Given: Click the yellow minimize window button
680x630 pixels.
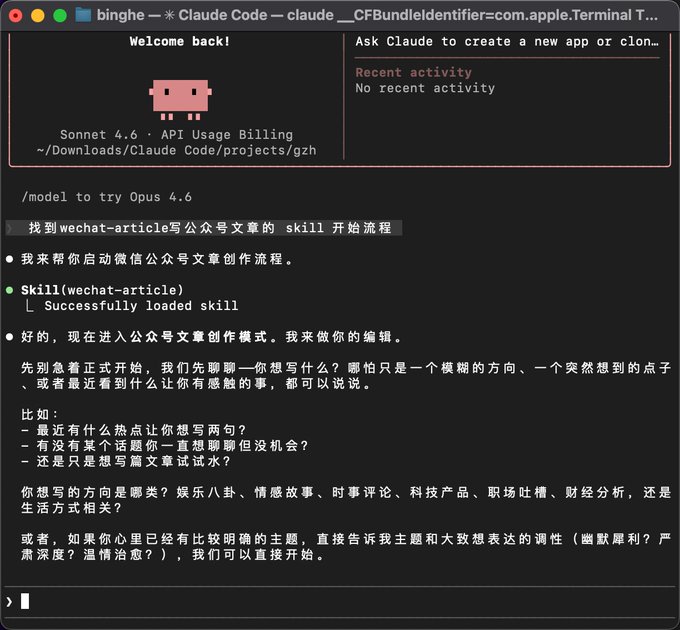Looking at the screenshot, I should click(38, 16).
